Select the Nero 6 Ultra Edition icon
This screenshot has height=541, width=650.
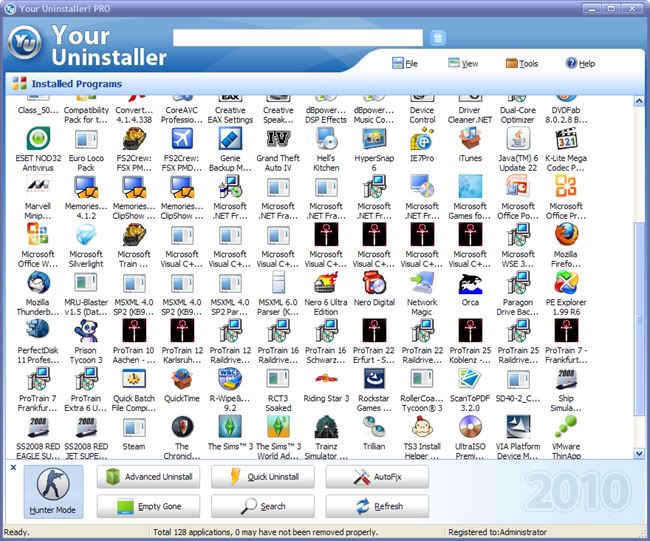326,283
